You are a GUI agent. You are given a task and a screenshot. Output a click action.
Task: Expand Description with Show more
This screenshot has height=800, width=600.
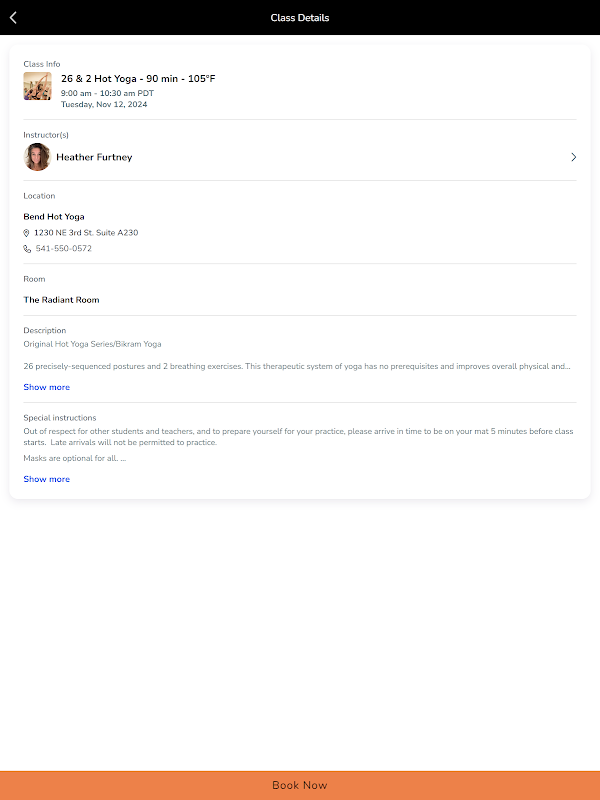[46, 387]
